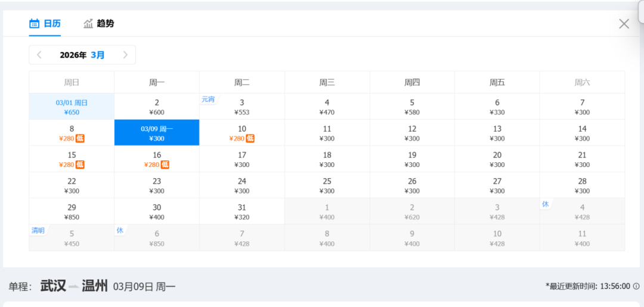The image size is (644, 307).
Task: Close the price calendar panel
Action: [624, 24]
